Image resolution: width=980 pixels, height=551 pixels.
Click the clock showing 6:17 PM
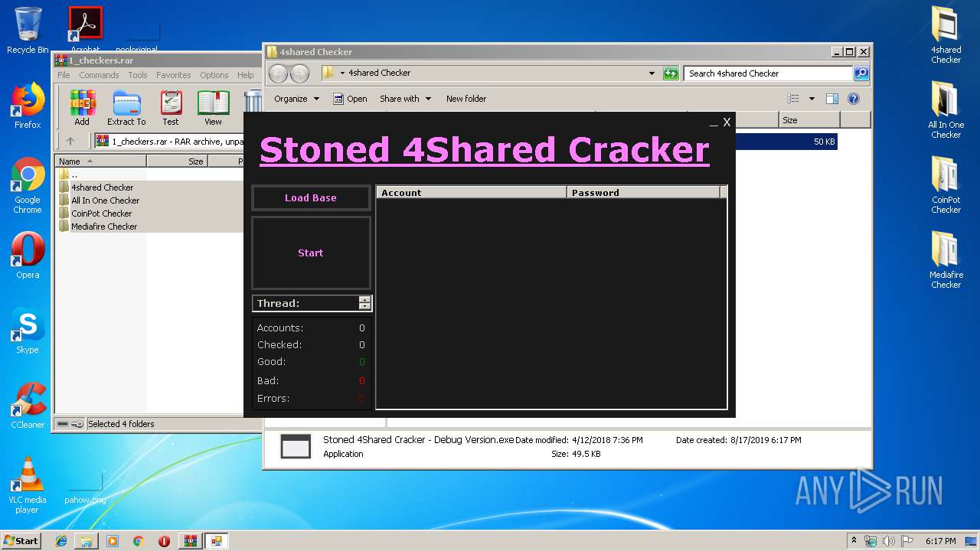pyautogui.click(x=941, y=541)
